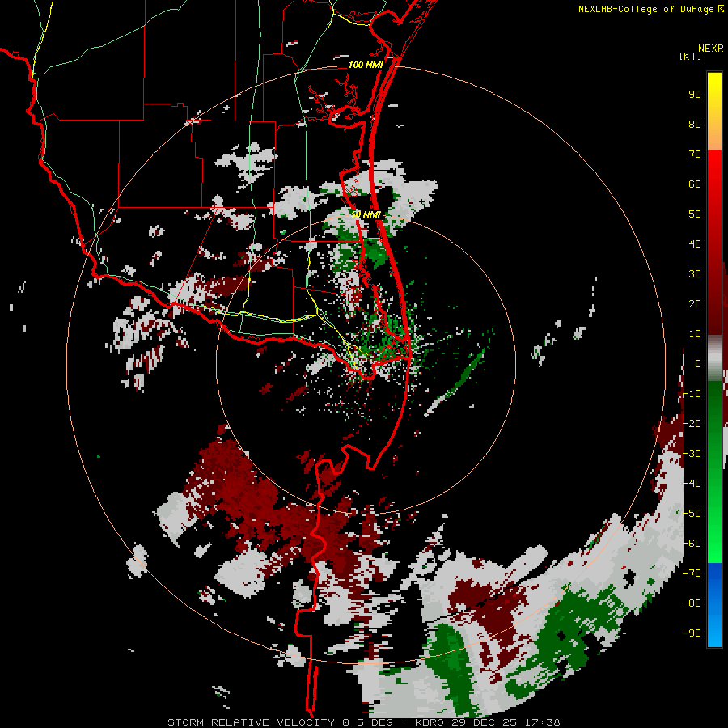
Task: Click the 50 NMI range ring label
Action: [366, 214]
